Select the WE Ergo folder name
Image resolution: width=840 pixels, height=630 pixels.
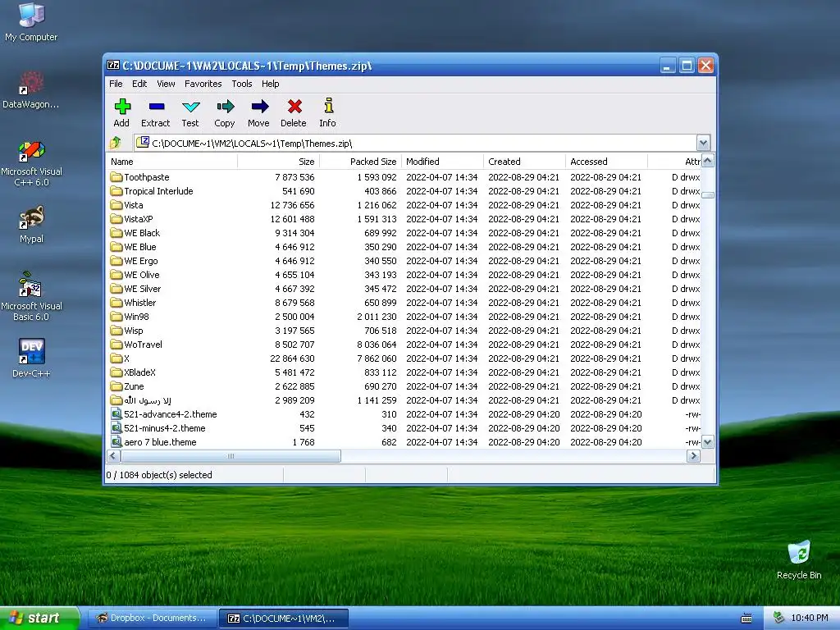tap(141, 261)
